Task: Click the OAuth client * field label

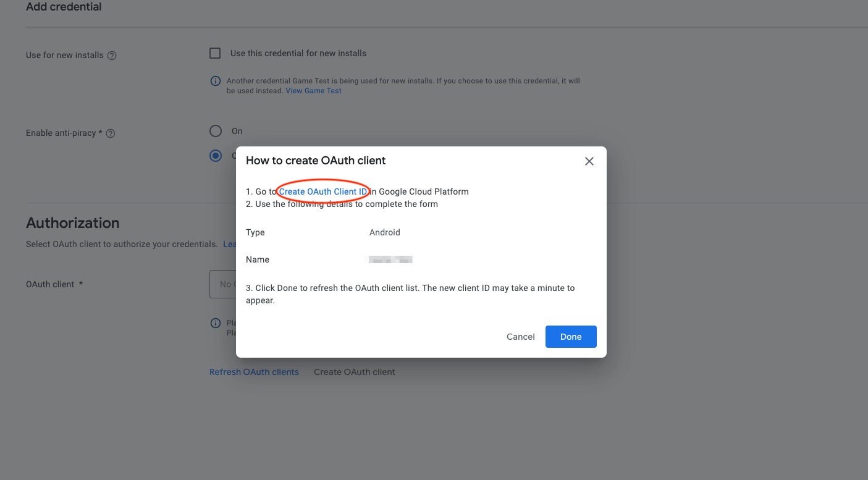Action: (54, 284)
